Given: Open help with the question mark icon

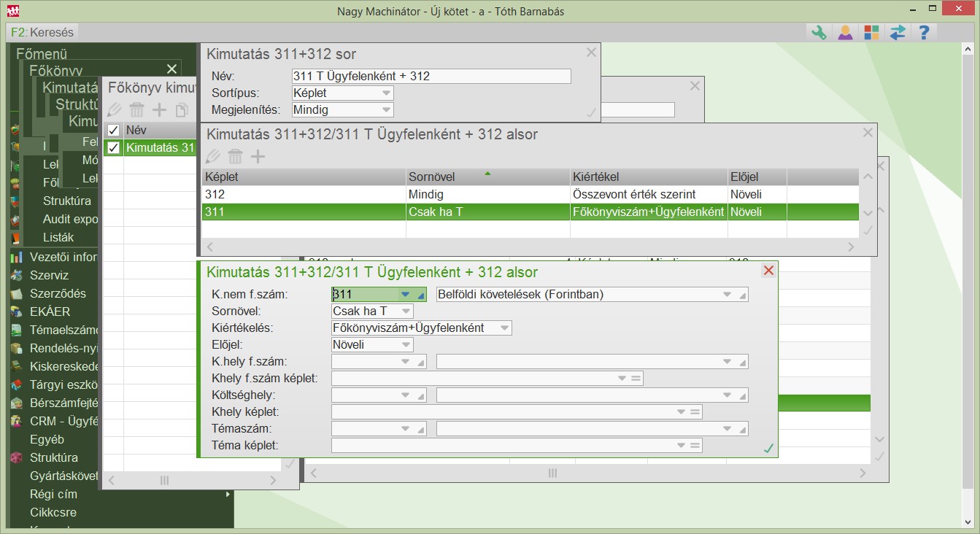Looking at the screenshot, I should (924, 32).
